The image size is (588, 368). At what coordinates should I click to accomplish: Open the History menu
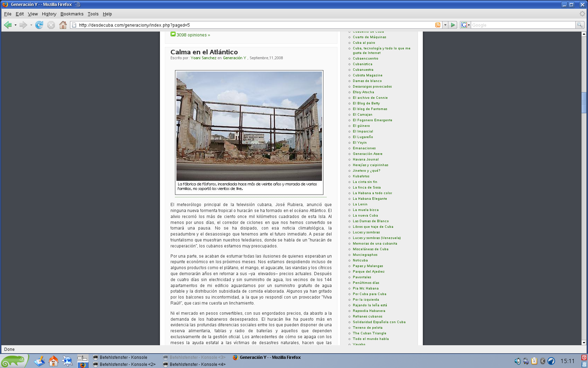[49, 14]
